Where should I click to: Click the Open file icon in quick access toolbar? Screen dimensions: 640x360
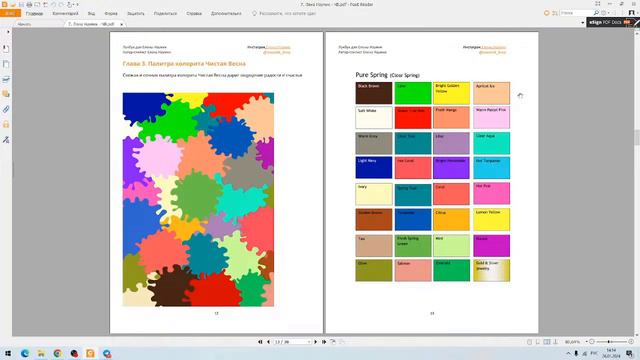[x=13, y=4]
